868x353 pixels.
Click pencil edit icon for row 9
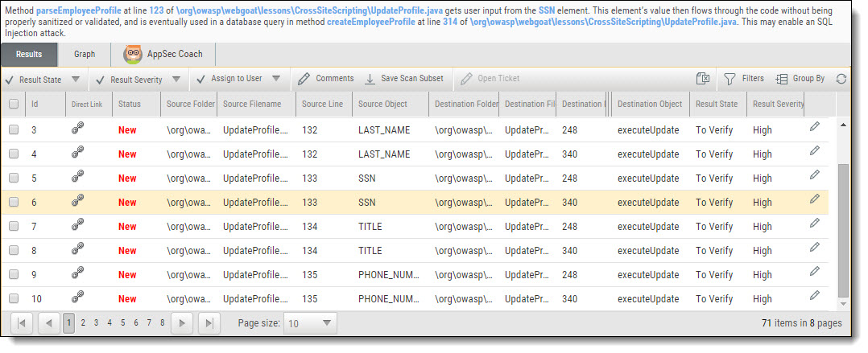(x=814, y=271)
